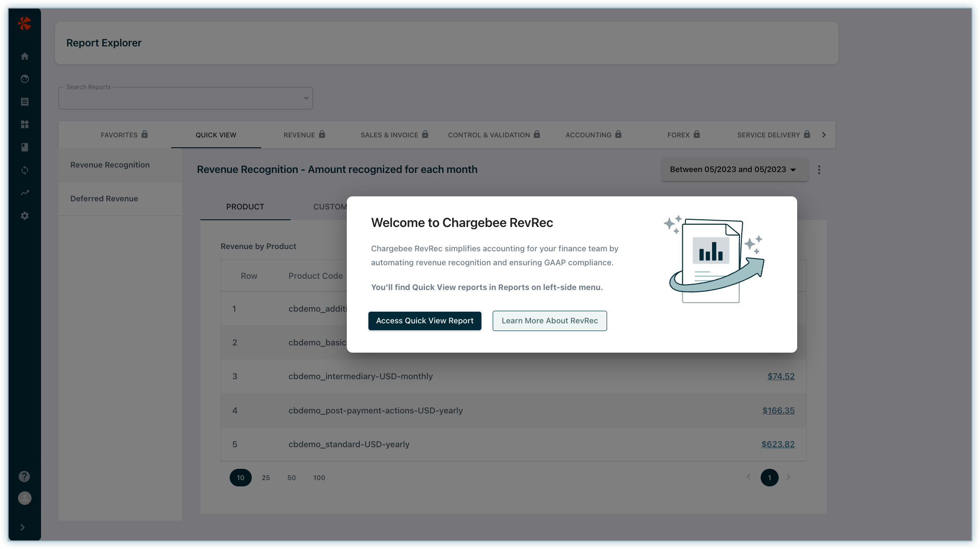Screen dimensions: 980x549
Task: Click the lock icon next to Service Delivery
Action: point(807,134)
